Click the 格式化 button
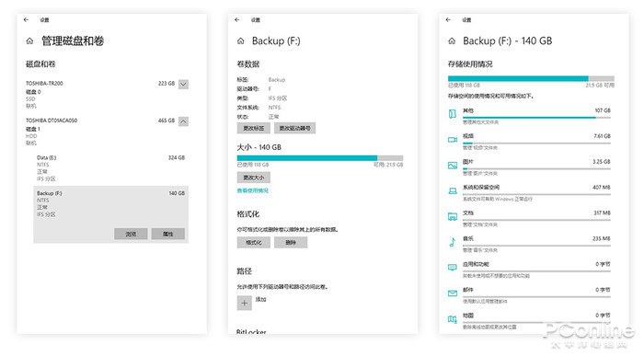 pos(253,243)
